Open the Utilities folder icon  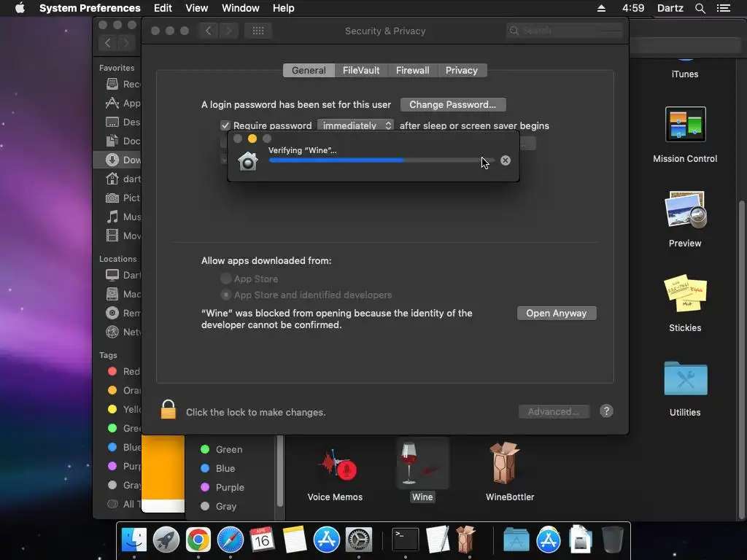pos(686,378)
